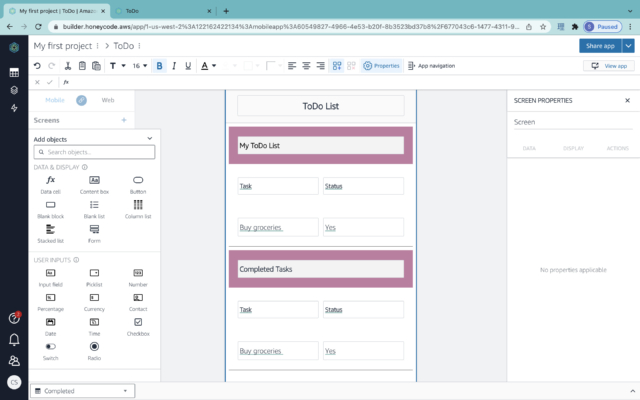640x400 pixels.
Task: Click the View app button
Action: click(609, 66)
